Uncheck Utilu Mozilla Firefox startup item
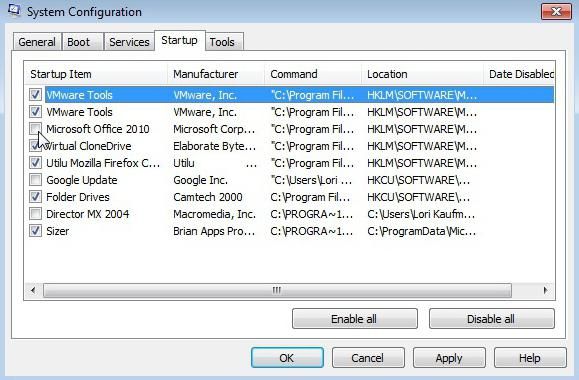The height and width of the screenshot is (380, 579). (35, 162)
